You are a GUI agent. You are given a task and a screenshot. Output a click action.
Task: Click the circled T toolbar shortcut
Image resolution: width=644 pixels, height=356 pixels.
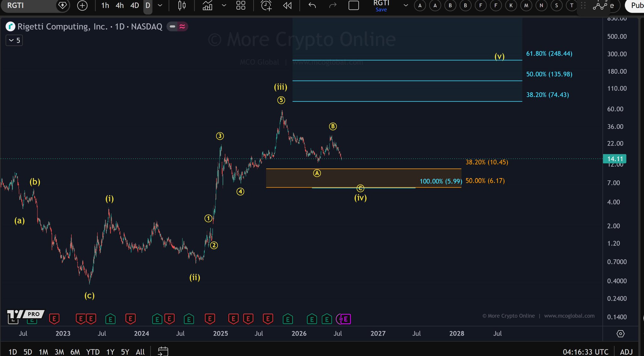click(x=572, y=5)
